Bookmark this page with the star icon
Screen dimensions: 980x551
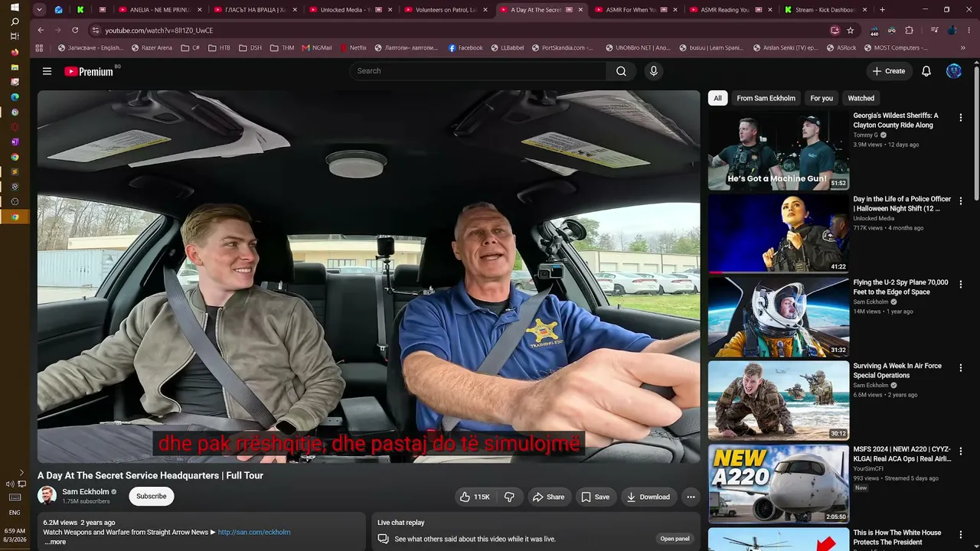tap(851, 30)
